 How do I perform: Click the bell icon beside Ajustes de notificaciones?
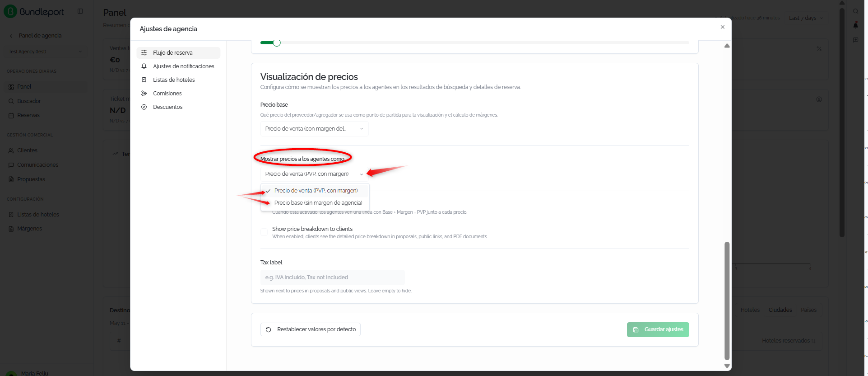pyautogui.click(x=144, y=66)
